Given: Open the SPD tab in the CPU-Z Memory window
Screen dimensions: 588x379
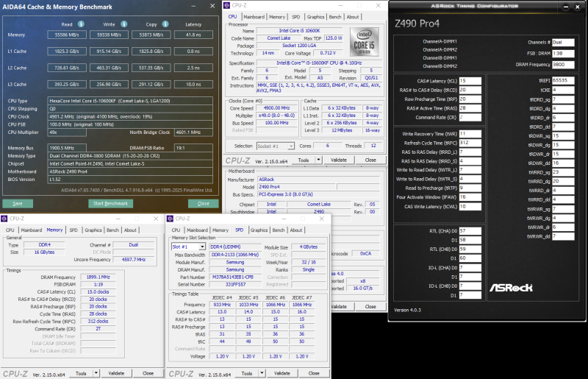Looking at the screenshot, I should 73,230.
